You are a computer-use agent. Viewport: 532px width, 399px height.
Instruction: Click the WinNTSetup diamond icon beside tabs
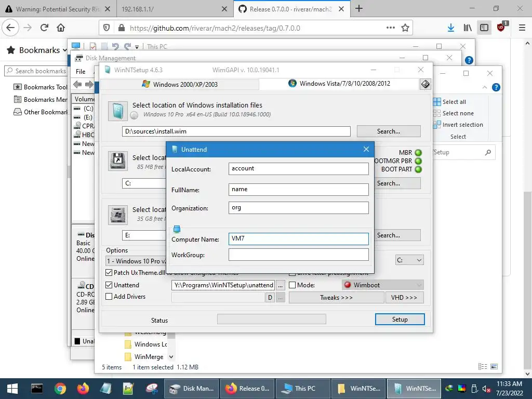[425, 84]
